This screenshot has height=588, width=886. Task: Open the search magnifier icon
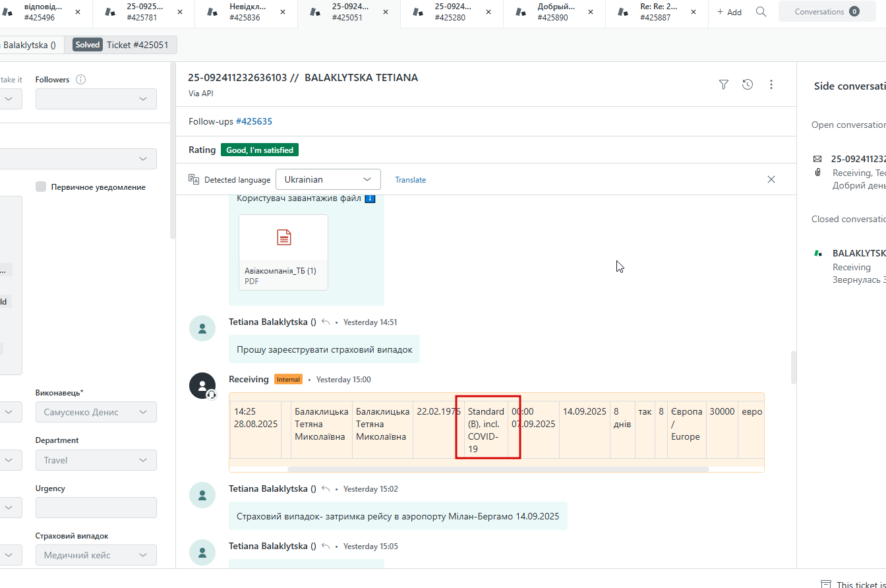(761, 12)
